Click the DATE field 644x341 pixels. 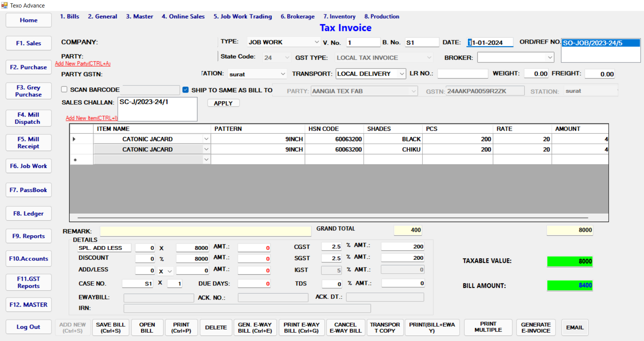[x=490, y=43]
